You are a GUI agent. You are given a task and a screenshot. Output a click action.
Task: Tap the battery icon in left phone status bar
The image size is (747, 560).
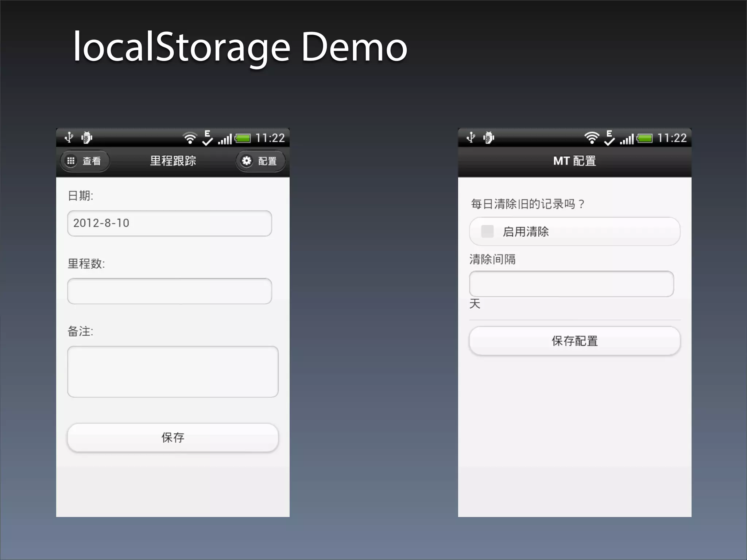coord(243,139)
